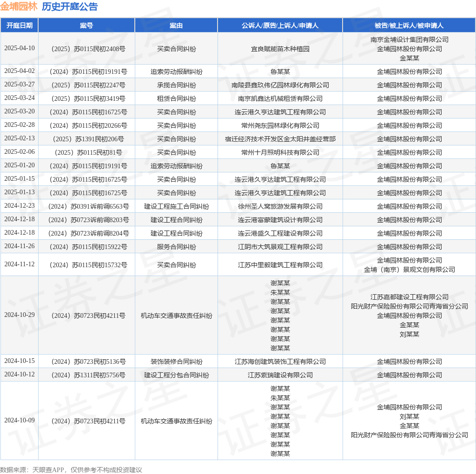Screen dimensions: 476x474
Task: Click plaintiff 宿迁经济技术开发区金太阳井盖经营部
Action: tap(280, 139)
